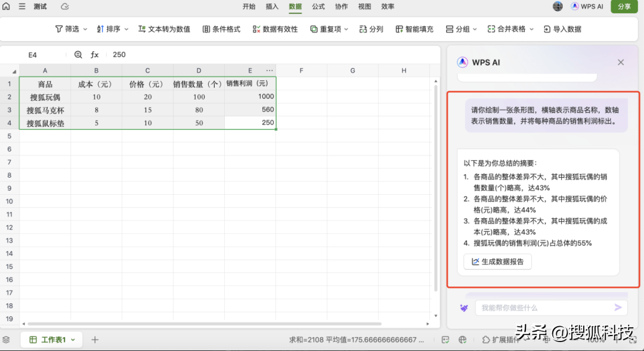644x351 pixels.
Task: Click the send arrow in AI input
Action: 618,307
